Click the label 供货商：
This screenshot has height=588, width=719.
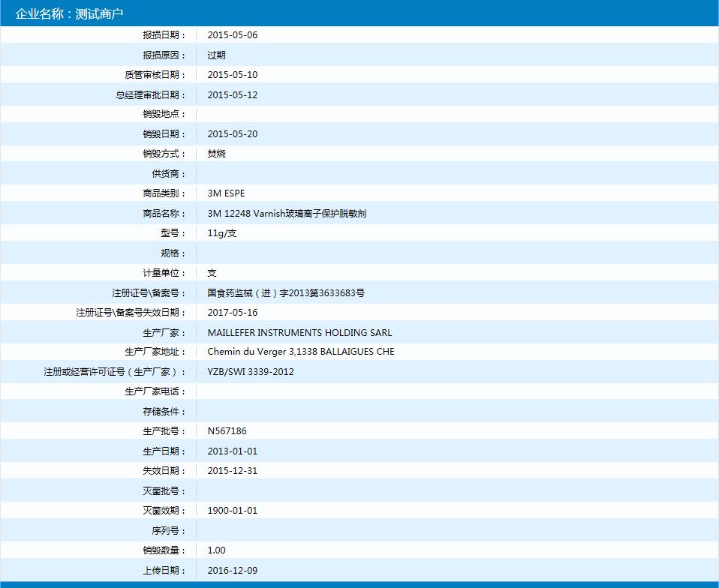click(x=169, y=174)
